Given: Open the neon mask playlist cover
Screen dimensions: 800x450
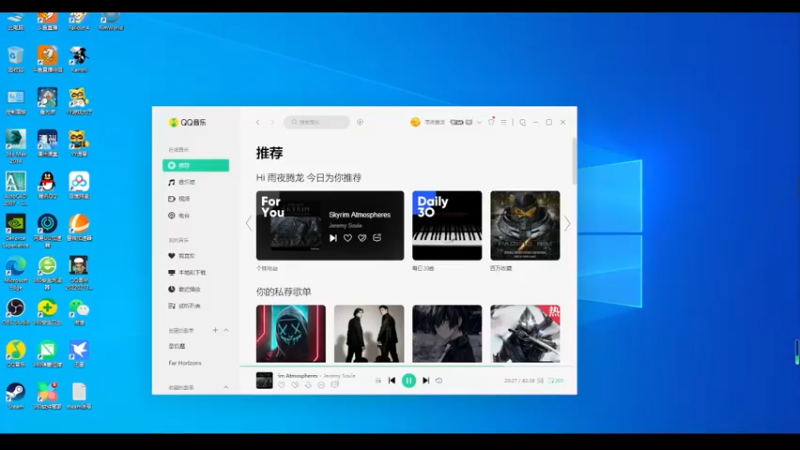Looking at the screenshot, I should [291, 334].
